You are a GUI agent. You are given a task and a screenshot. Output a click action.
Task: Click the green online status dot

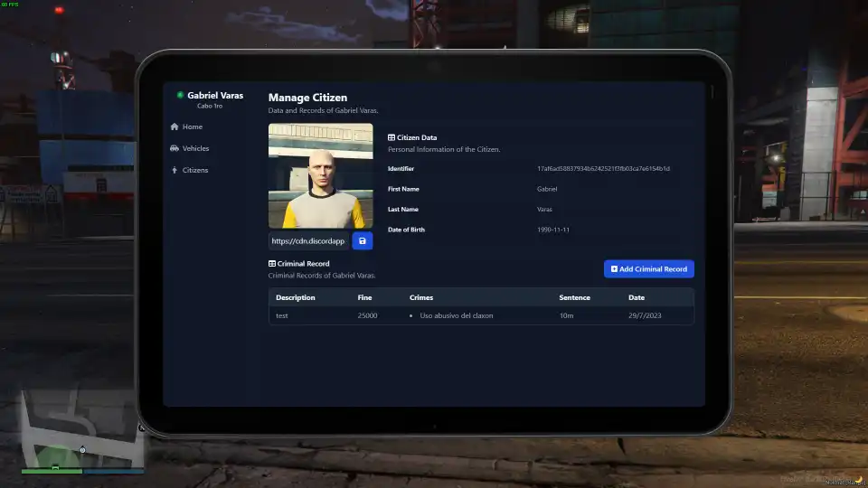coord(180,95)
